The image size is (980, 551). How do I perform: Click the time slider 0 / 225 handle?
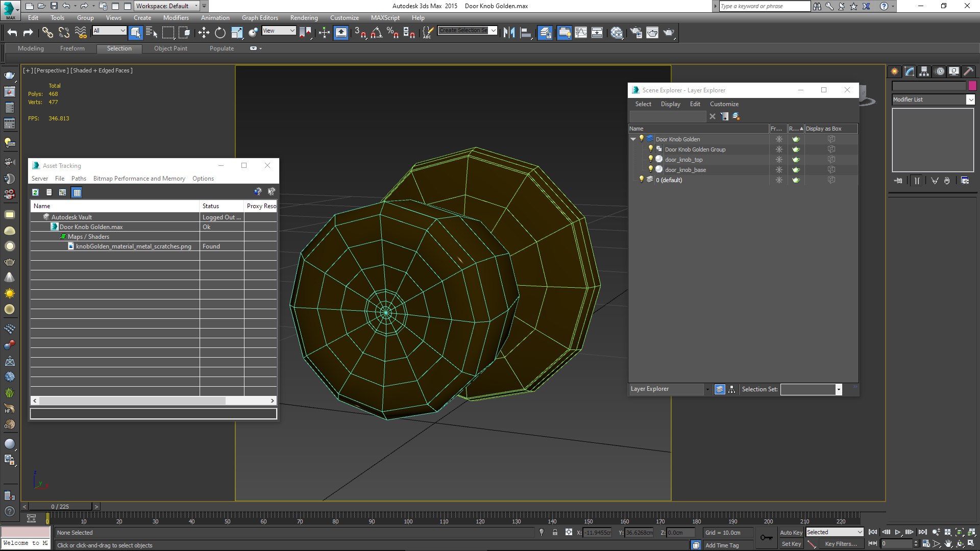click(60, 507)
